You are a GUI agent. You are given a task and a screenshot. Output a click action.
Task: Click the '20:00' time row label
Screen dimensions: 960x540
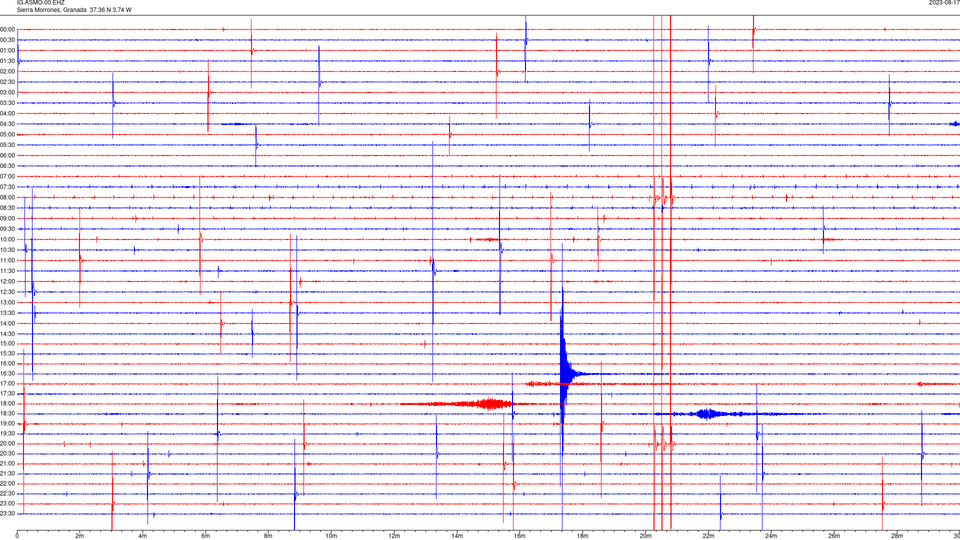coord(8,443)
